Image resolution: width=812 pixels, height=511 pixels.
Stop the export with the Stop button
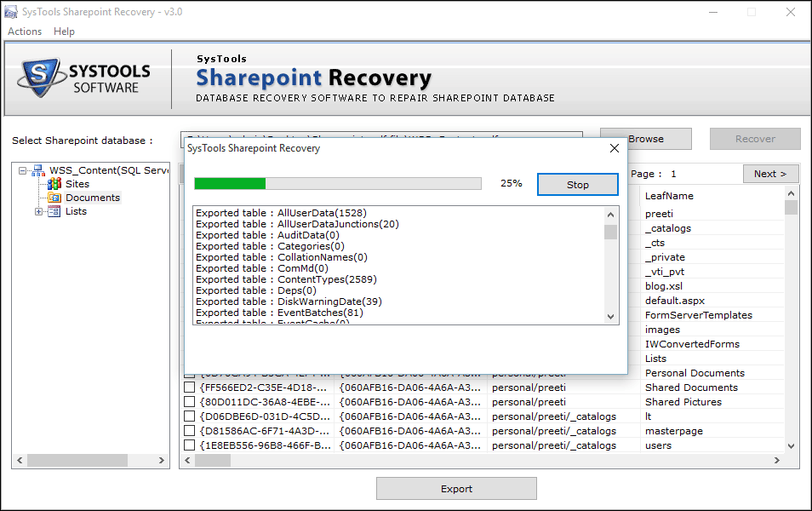577,185
